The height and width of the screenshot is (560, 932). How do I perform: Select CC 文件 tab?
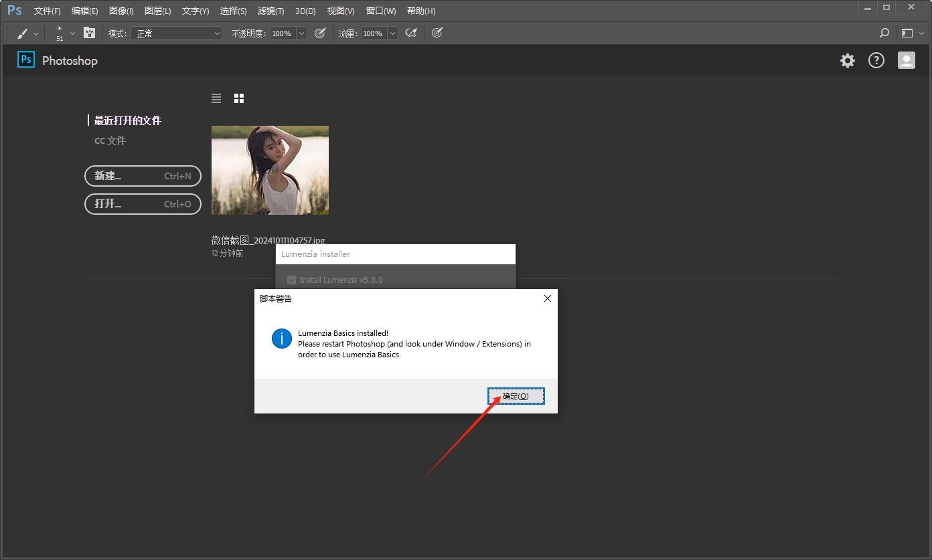110,141
